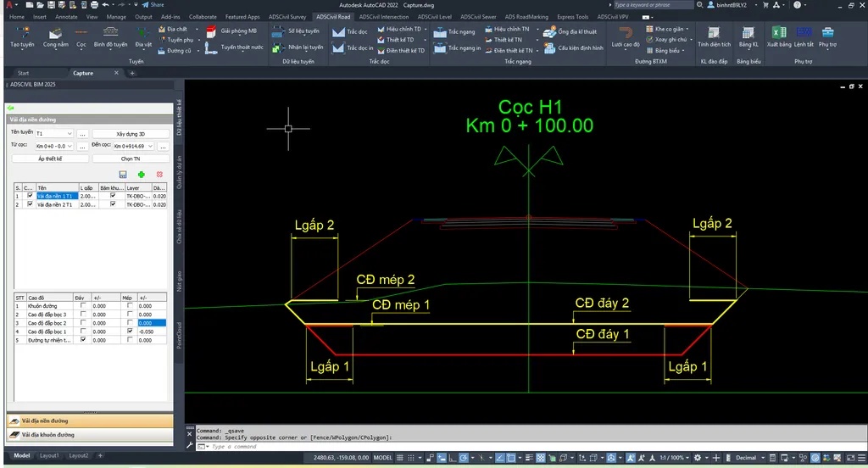868x468 pixels.
Task: Expand the Hiệu chỉnh TD dropdown
Action: pos(426,30)
